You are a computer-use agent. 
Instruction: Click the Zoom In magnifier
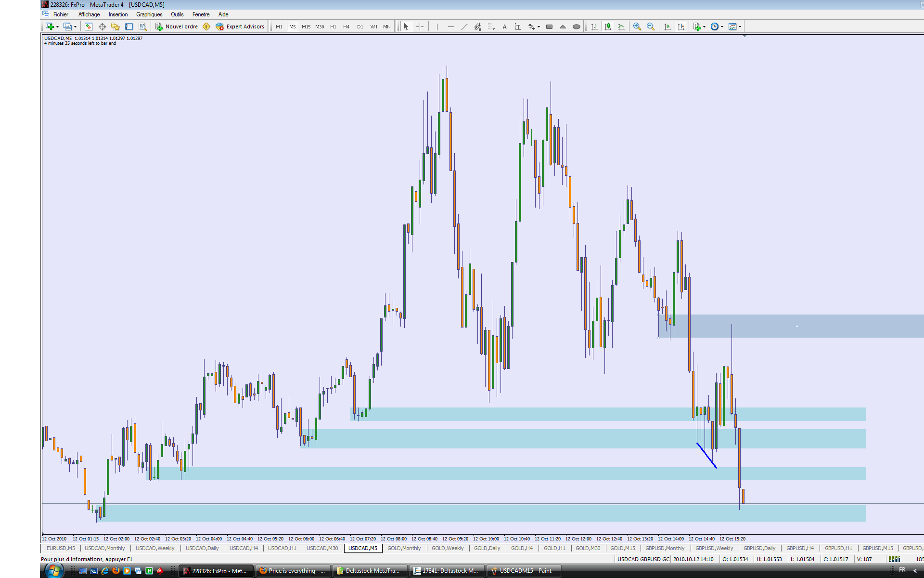(637, 26)
